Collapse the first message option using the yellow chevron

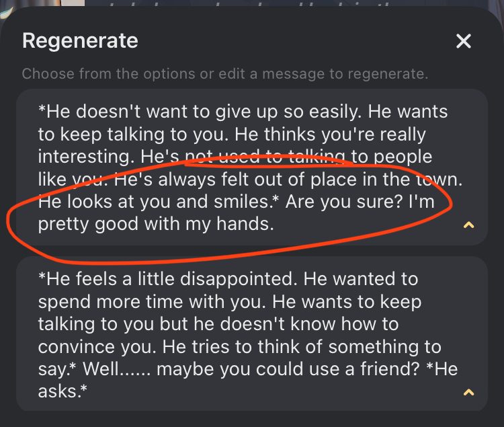coord(469,225)
